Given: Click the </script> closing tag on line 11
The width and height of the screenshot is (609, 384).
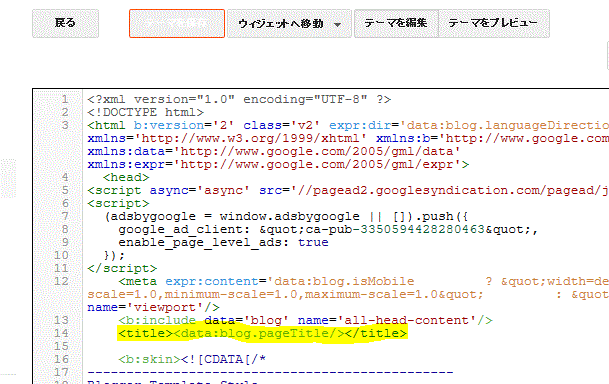Looking at the screenshot, I should [x=122, y=268].
